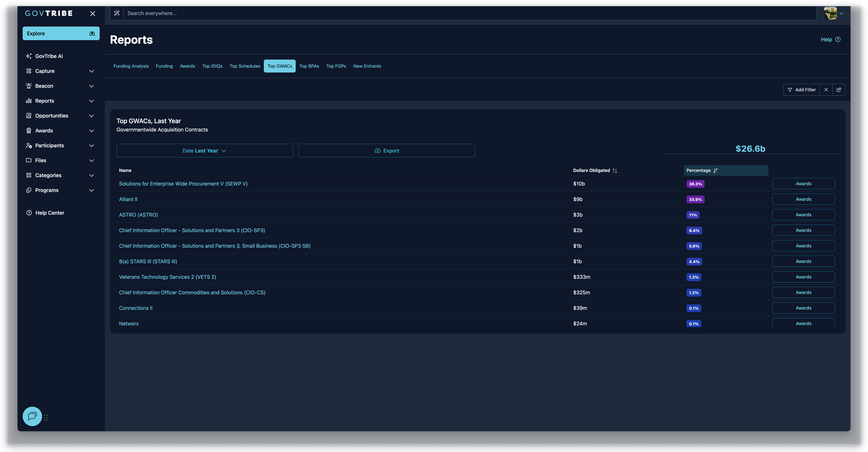This screenshot has width=868, height=452.
Task: Click the Beacon siren icon
Action: [x=29, y=86]
